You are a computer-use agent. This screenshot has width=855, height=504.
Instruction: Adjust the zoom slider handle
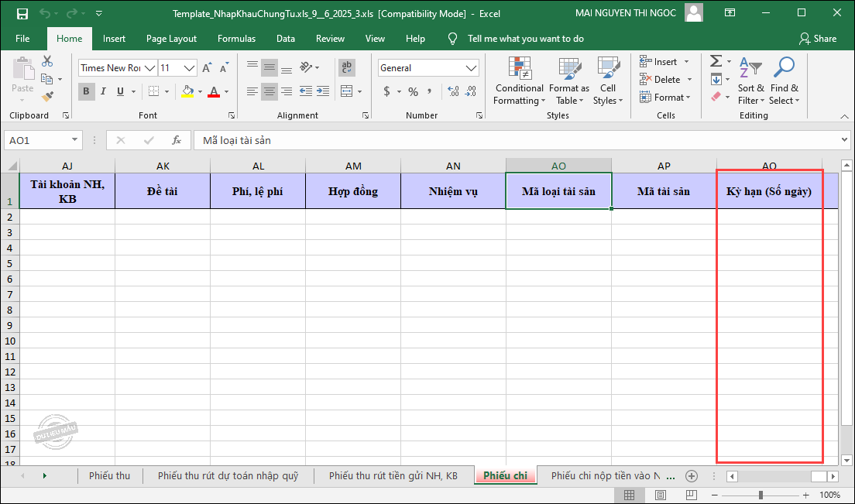[761, 495]
